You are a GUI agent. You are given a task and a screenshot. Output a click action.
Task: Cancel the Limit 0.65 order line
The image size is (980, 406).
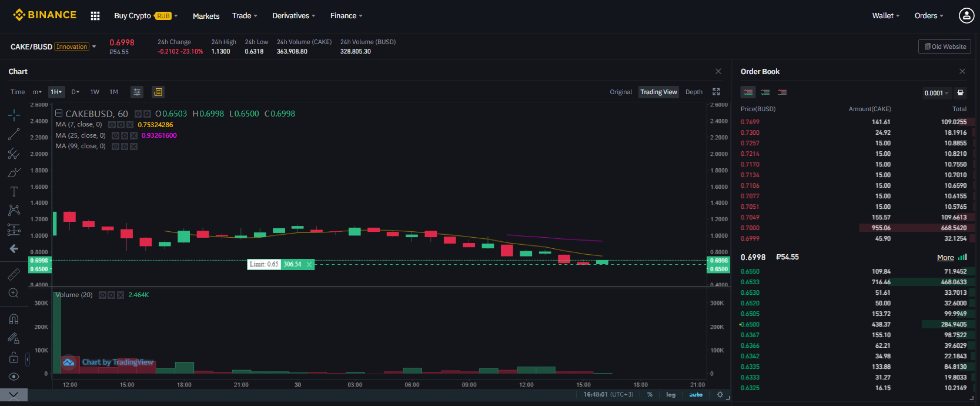click(309, 264)
